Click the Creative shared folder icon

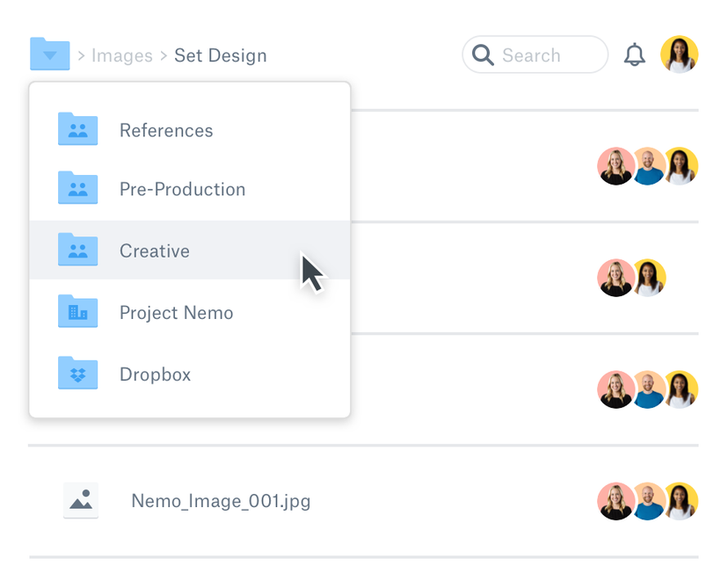[77, 250]
